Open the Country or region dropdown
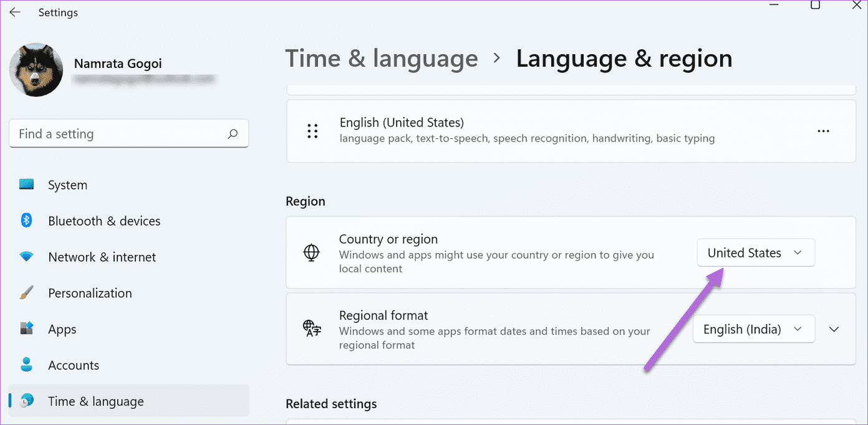Screen dimensions: 868x425 [x=756, y=253]
